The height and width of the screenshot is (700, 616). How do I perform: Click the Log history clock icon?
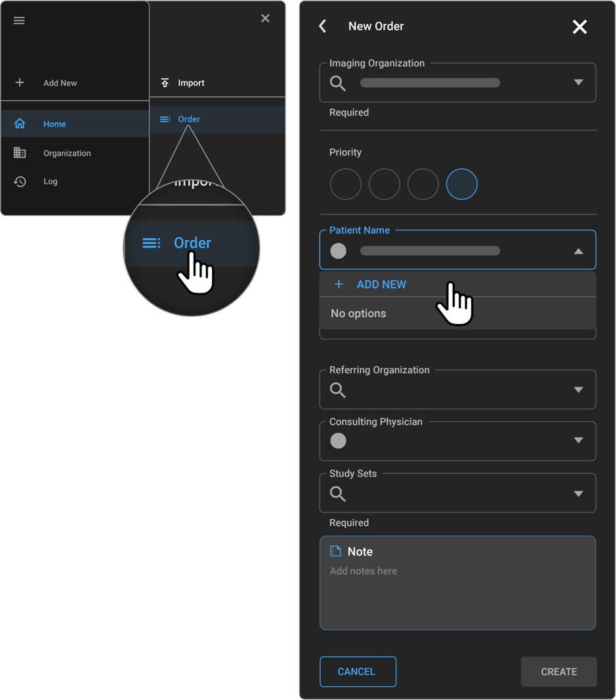pos(20,182)
